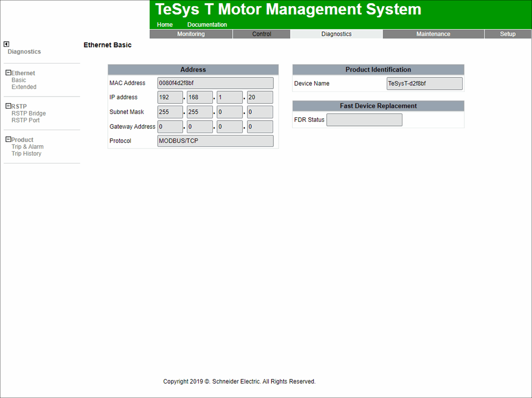Click the IP address label
The height and width of the screenshot is (398, 532).
(123, 97)
